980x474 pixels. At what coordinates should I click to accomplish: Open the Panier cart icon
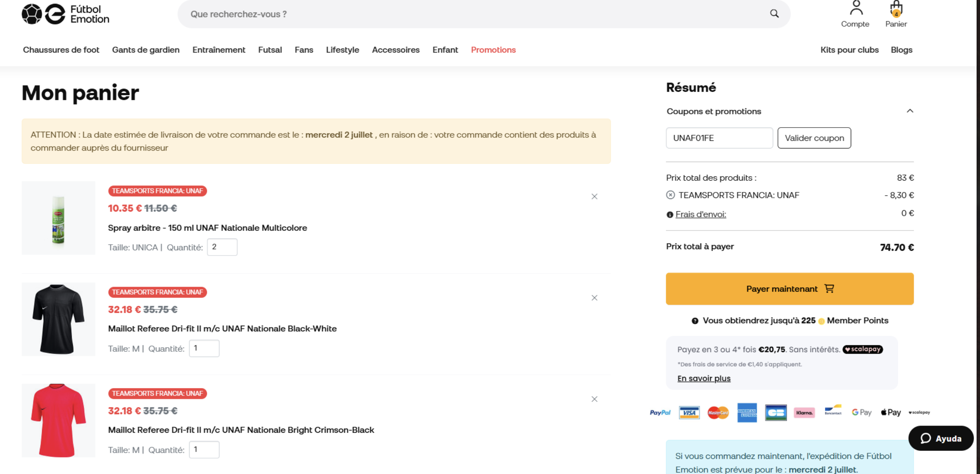[896, 14]
